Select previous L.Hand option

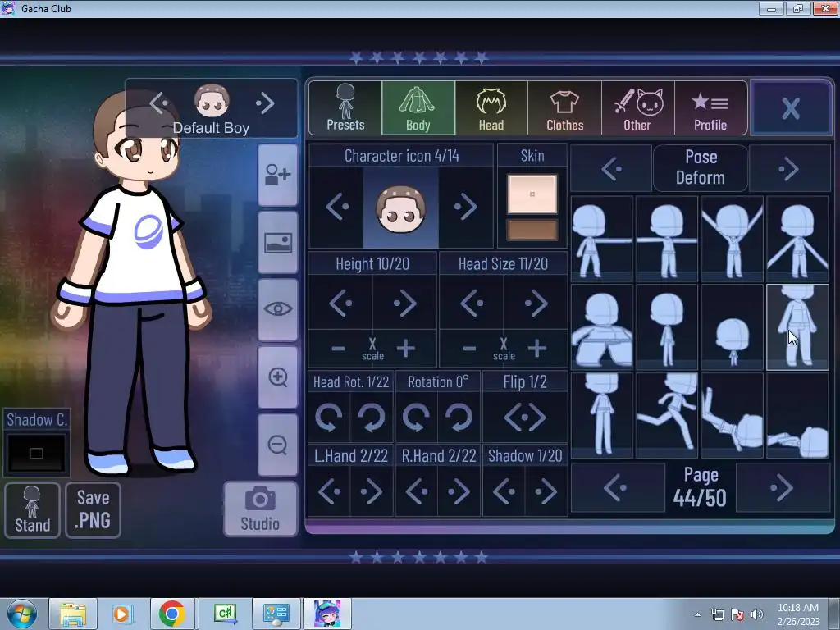pos(329,492)
